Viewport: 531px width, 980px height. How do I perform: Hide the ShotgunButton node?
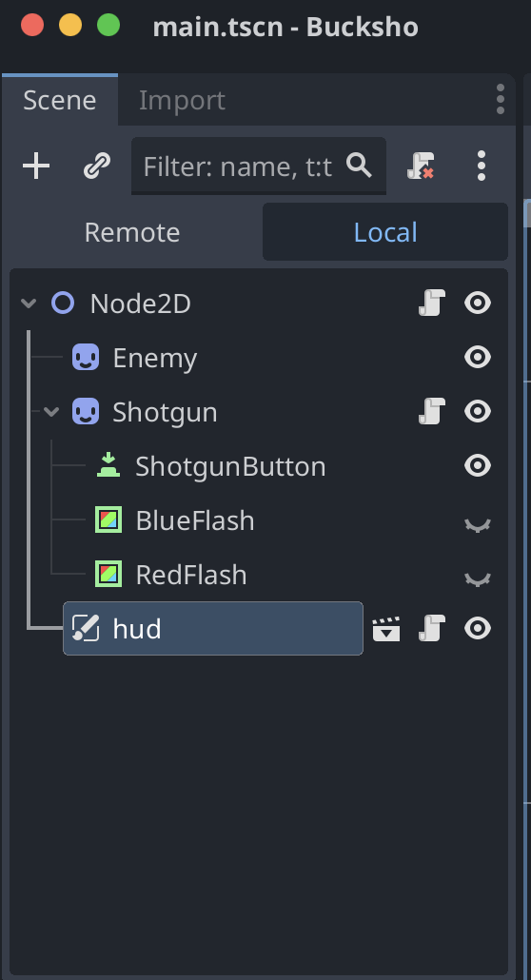click(x=478, y=465)
